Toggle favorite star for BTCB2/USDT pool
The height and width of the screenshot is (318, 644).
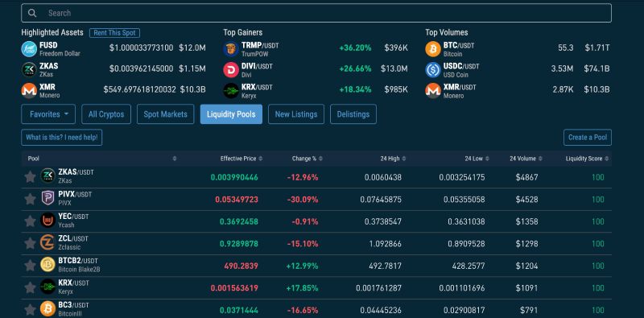click(x=30, y=266)
